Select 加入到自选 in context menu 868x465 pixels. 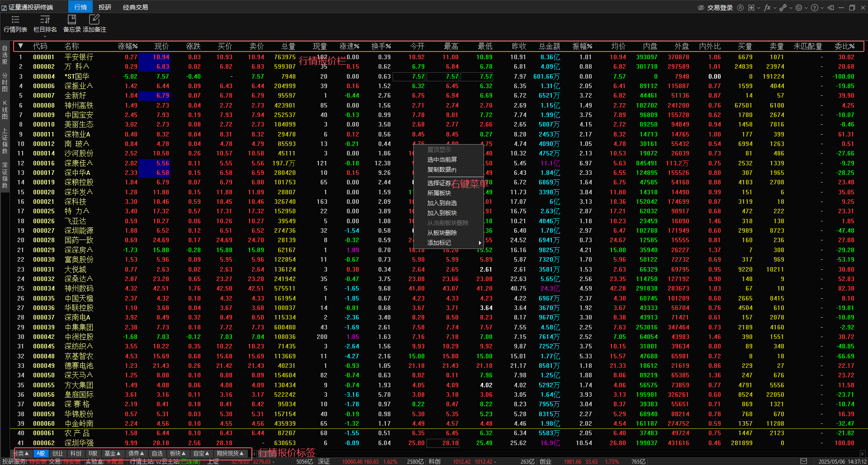tap(442, 203)
